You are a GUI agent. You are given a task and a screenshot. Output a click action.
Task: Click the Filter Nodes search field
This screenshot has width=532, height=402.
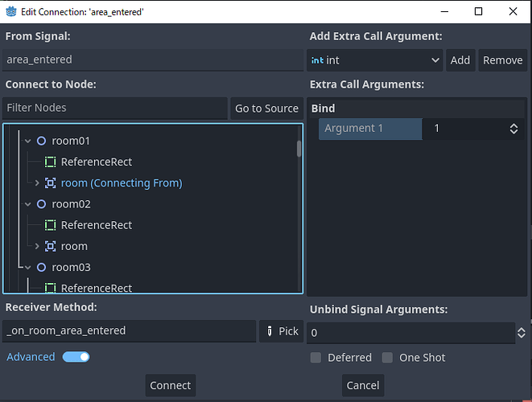click(114, 108)
